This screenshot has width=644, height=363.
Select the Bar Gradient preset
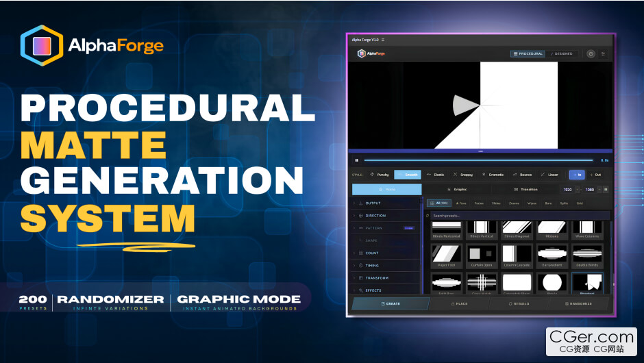pos(552,255)
